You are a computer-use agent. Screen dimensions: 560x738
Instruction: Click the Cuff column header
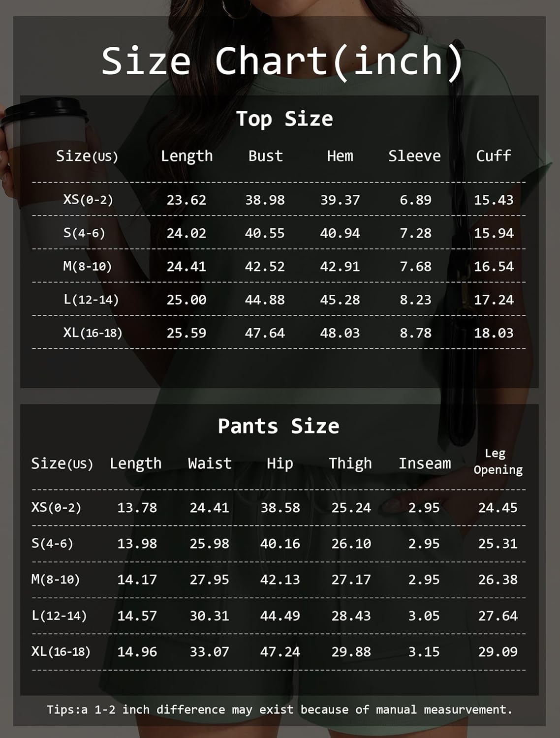pyautogui.click(x=493, y=156)
